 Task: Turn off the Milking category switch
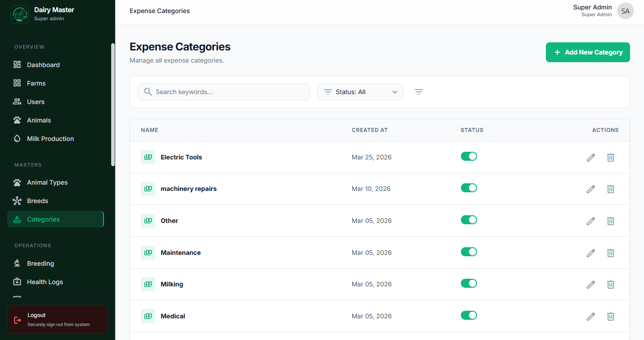coord(468,283)
